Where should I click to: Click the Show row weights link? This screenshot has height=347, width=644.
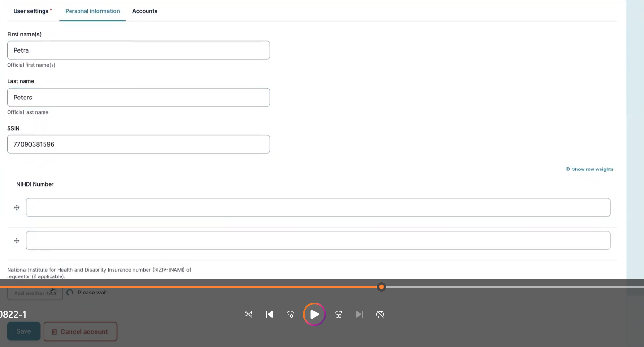(x=590, y=169)
